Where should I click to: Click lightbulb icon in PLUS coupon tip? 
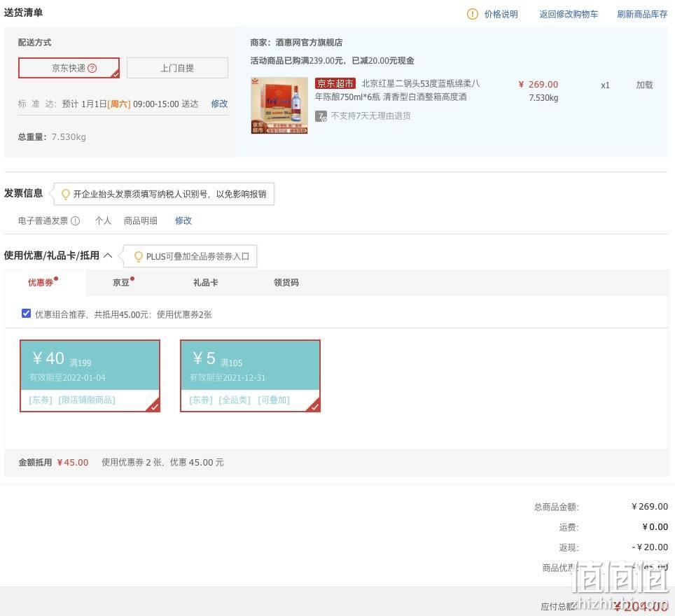pyautogui.click(x=138, y=257)
